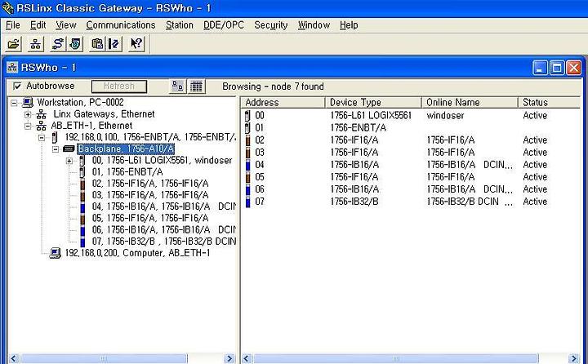
Task: Expand the Linx Gateways, Ethernet node
Action: 28,114
